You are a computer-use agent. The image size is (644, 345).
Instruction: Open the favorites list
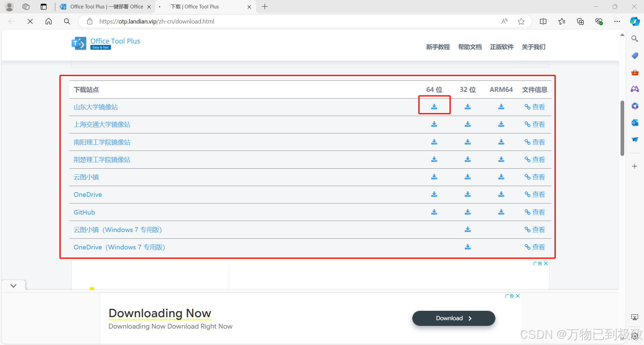pos(562,21)
